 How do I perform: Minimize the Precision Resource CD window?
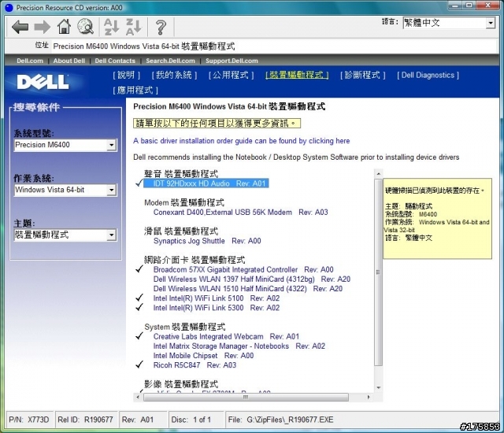(455, 6)
